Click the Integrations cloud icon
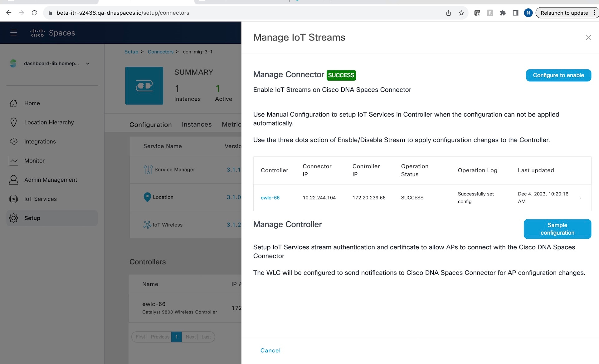Image resolution: width=599 pixels, height=364 pixels. (x=13, y=141)
